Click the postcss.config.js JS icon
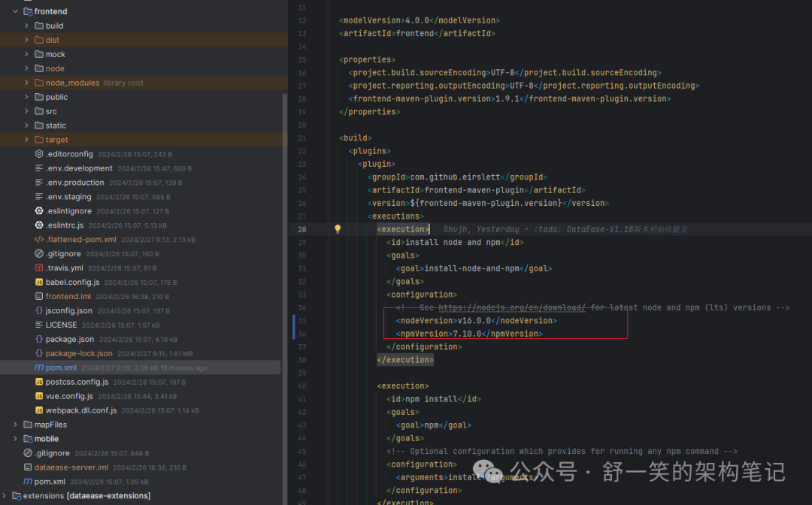Image resolution: width=812 pixels, height=505 pixels. (39, 381)
